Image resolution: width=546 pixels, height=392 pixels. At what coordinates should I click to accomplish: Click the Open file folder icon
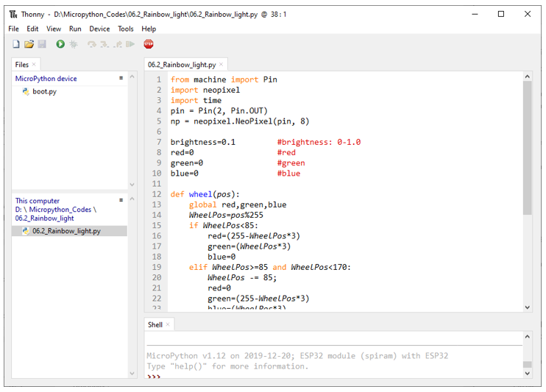point(29,44)
